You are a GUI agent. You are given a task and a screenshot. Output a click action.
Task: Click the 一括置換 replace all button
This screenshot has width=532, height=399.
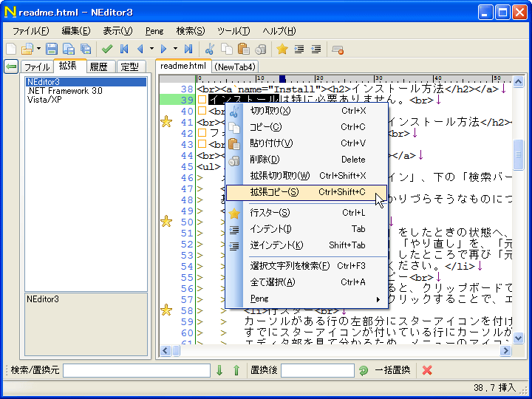(x=392, y=370)
